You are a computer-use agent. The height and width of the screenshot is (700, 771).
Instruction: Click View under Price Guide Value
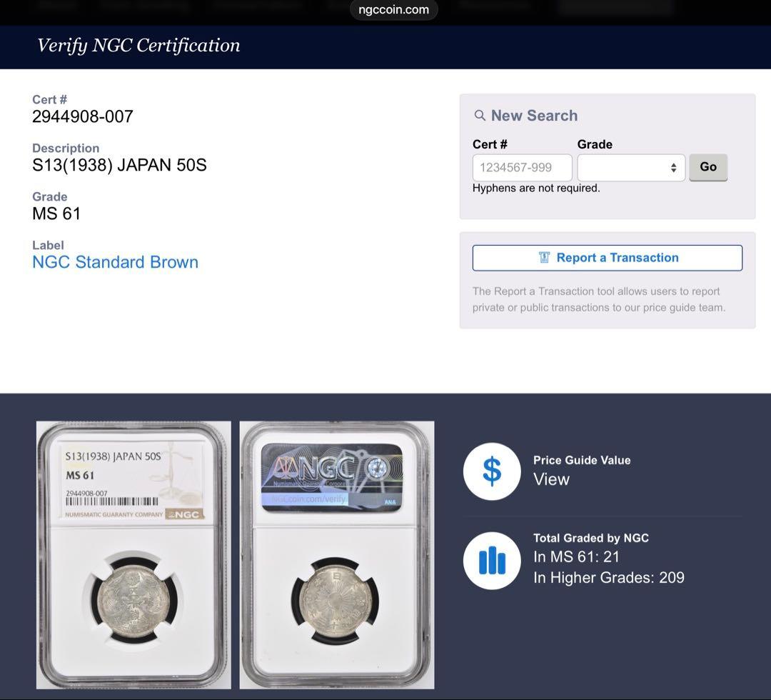pos(551,479)
